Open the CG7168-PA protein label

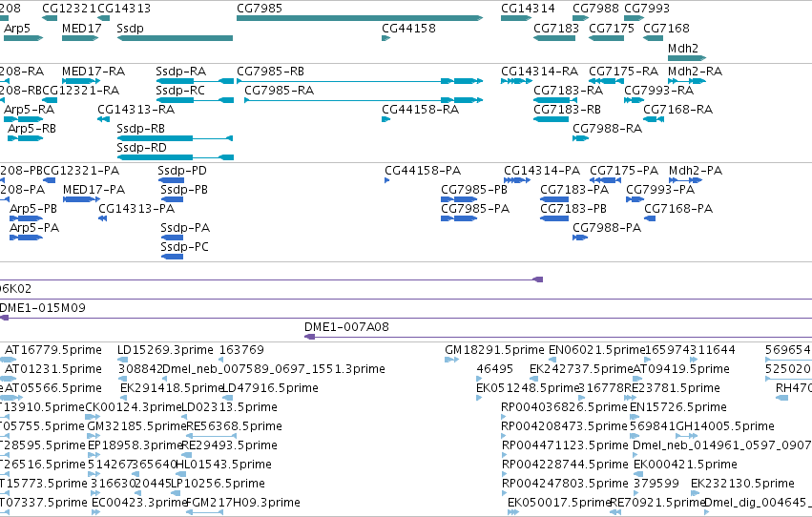pos(679,209)
